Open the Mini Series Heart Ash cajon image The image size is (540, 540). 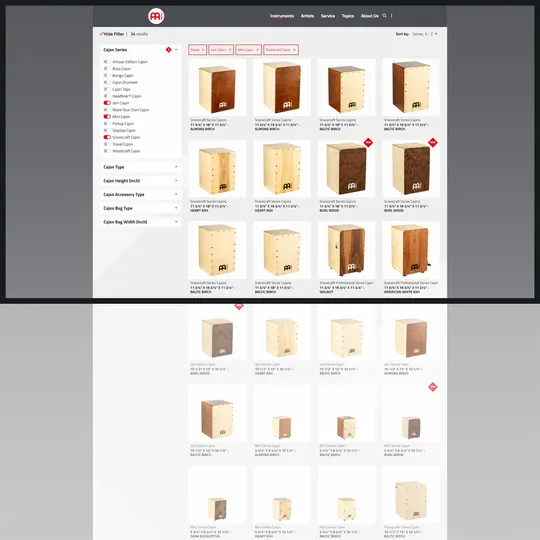click(282, 495)
